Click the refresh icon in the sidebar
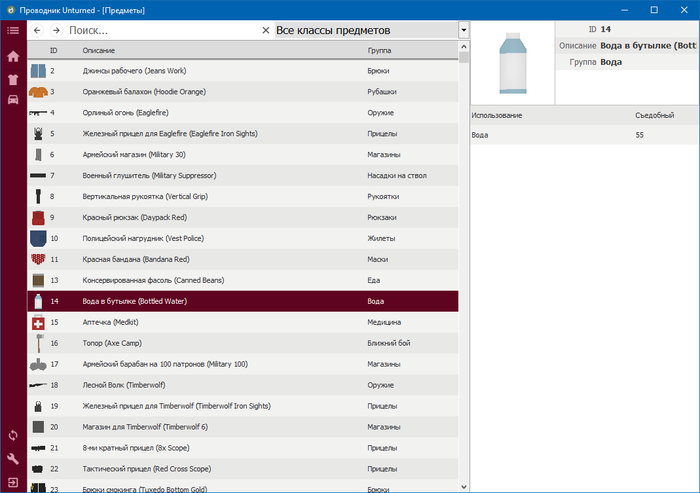The height and width of the screenshot is (493, 700). (x=13, y=435)
